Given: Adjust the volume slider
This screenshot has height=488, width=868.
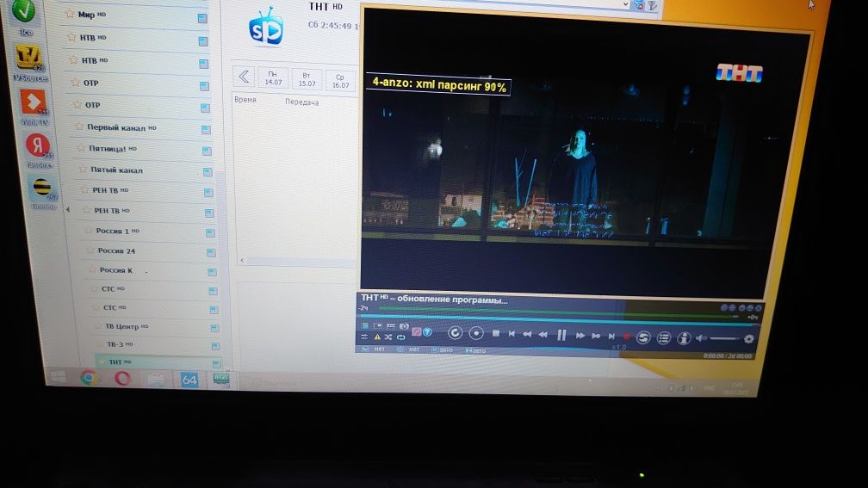Looking at the screenshot, I should click(x=725, y=338).
